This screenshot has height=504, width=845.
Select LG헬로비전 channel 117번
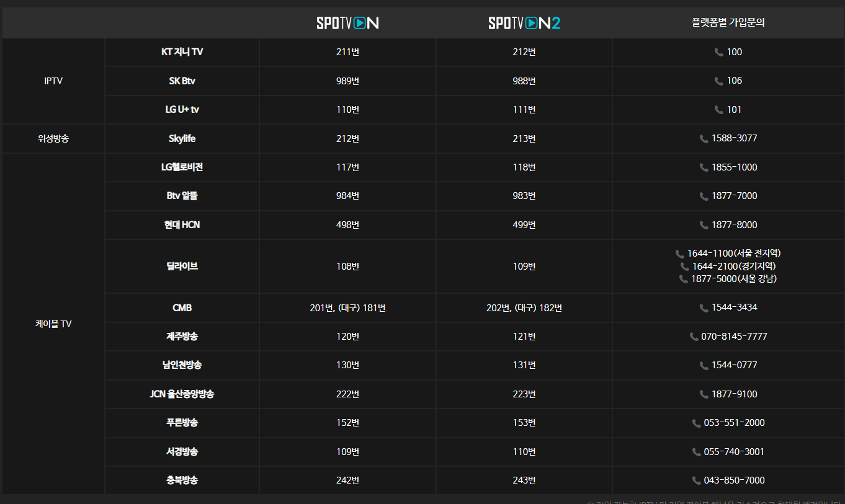tap(347, 167)
